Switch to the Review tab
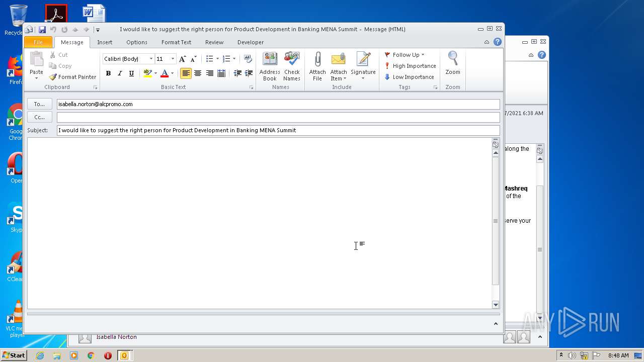Image resolution: width=644 pixels, height=362 pixels. (214, 42)
